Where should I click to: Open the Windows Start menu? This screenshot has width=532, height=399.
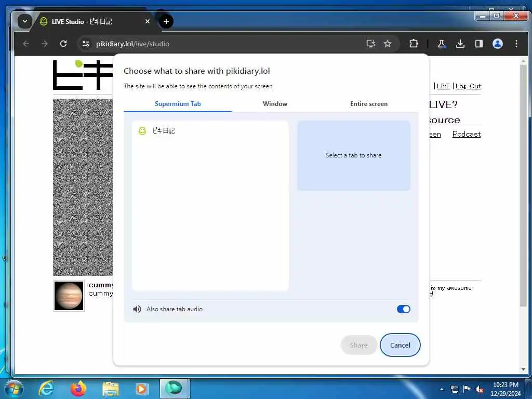pyautogui.click(x=14, y=389)
